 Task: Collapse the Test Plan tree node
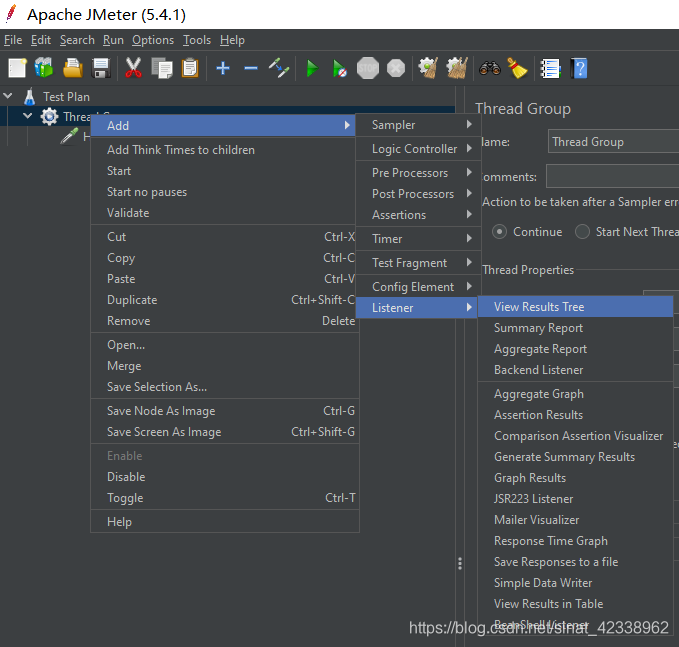tap(7, 96)
